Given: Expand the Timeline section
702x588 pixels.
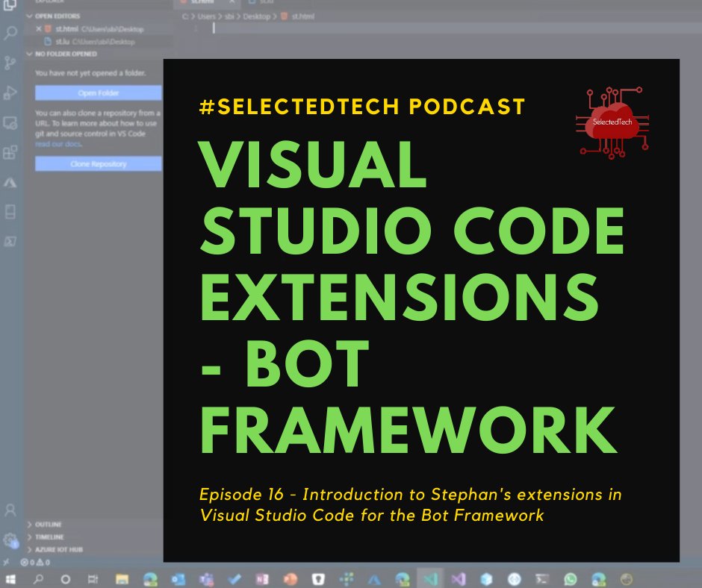Looking at the screenshot, I should coord(94,537).
